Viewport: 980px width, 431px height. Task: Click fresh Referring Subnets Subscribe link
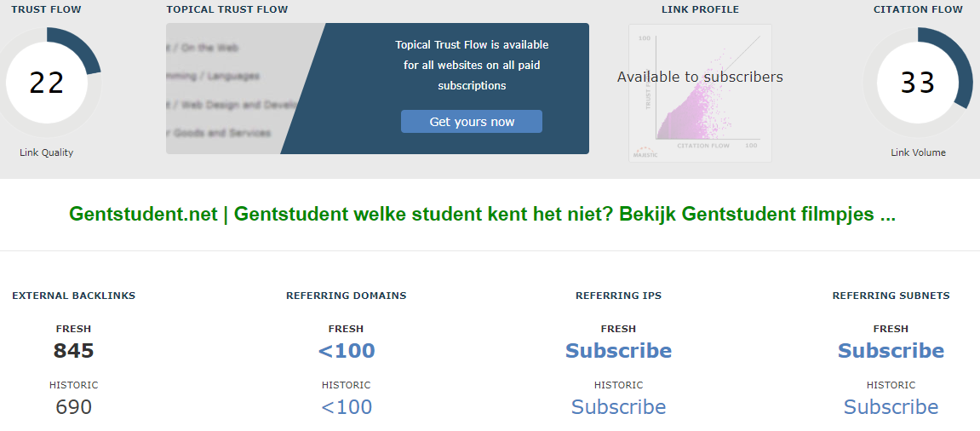coord(891,350)
